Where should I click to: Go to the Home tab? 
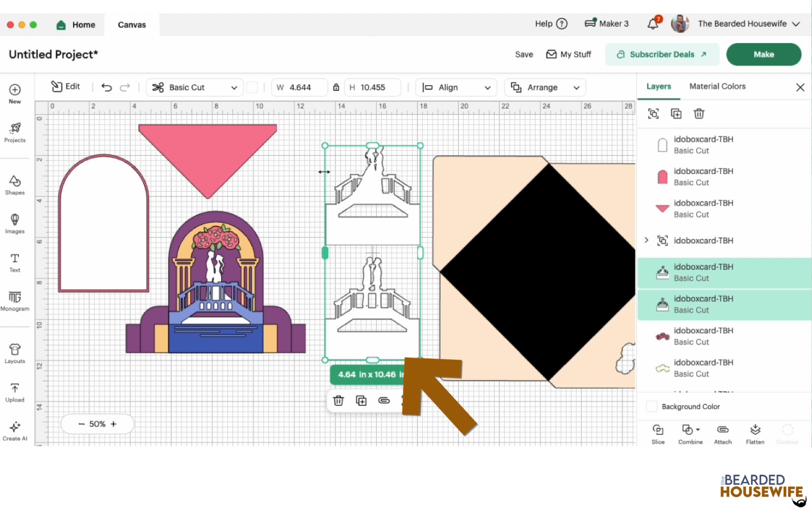pyautogui.click(x=76, y=24)
